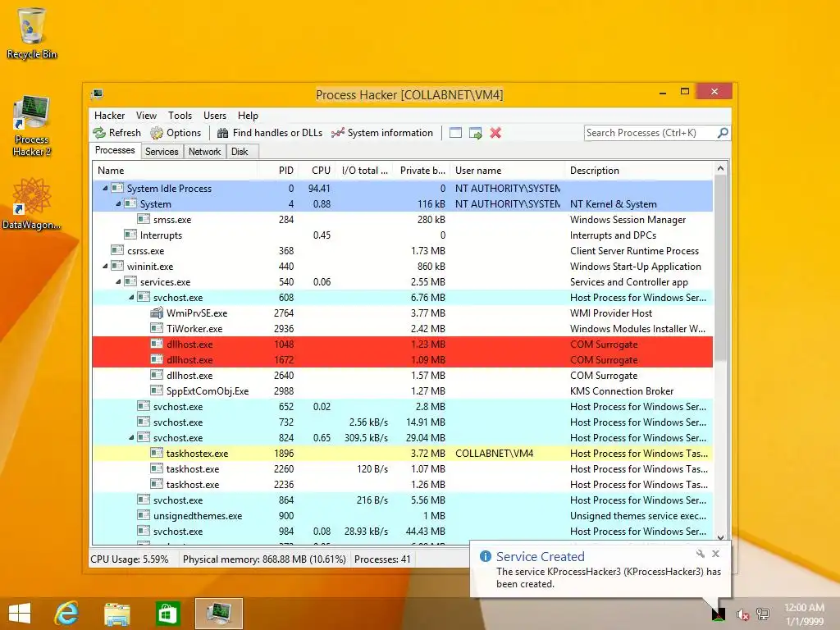Viewport: 840px width, 630px height.
Task: Collapse svchost.exe PID 824 node
Action: [131, 438]
